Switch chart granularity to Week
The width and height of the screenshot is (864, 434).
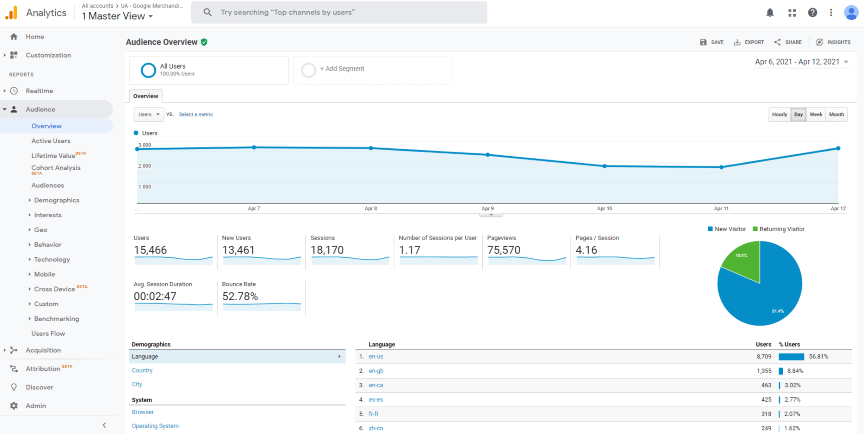816,114
